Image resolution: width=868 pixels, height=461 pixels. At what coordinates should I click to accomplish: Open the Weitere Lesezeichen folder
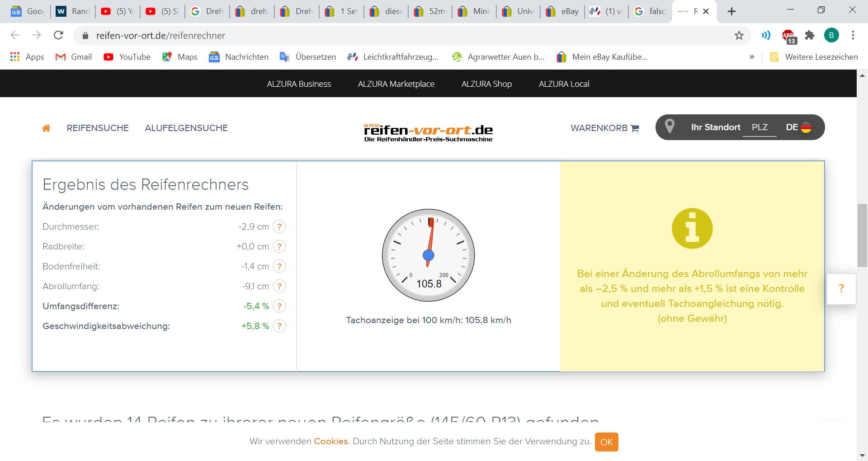click(814, 57)
